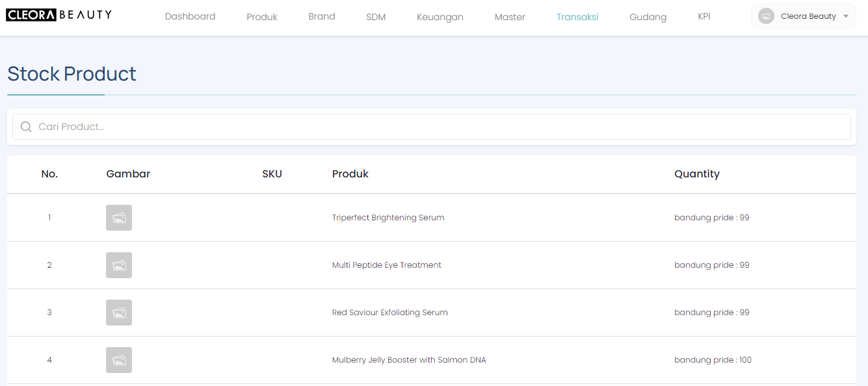Click the search magnifier icon
Screen dimensions: 868x386
pos(26,127)
